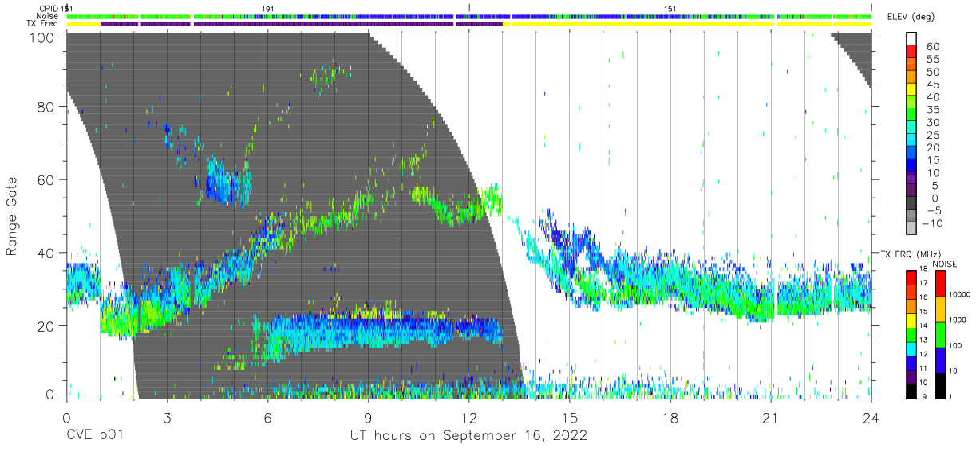Click the '191' CPID value above the plot

tap(268, 9)
